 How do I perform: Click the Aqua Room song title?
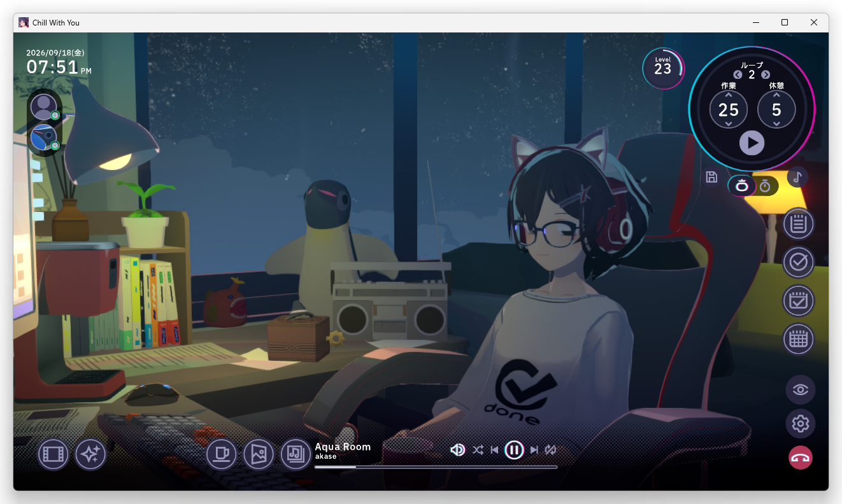tap(343, 447)
